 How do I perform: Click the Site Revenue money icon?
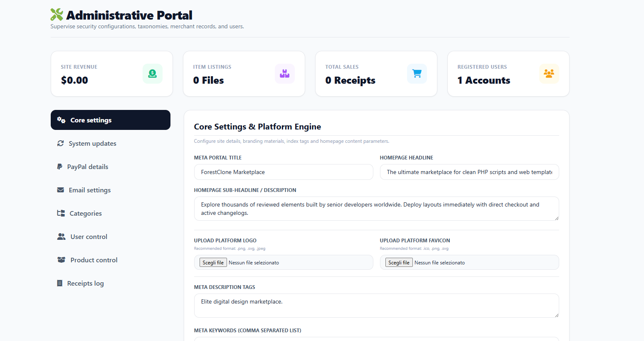tap(153, 74)
